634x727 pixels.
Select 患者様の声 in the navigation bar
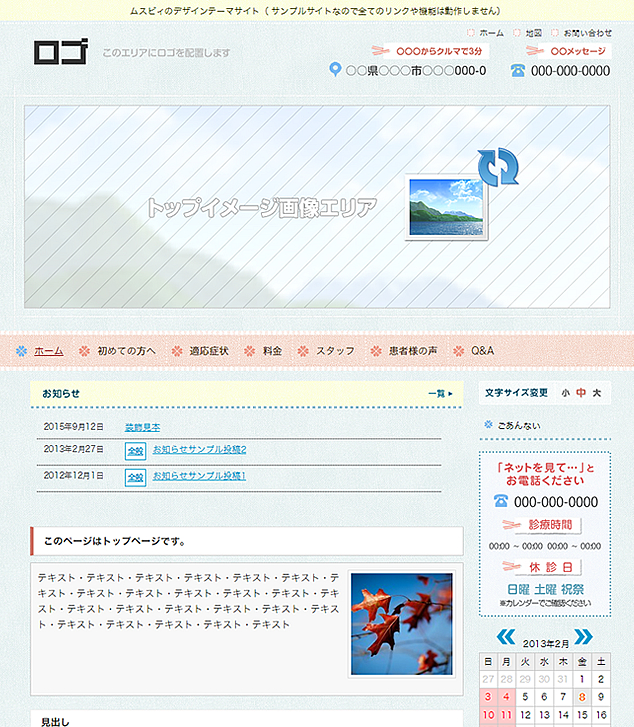click(x=413, y=351)
